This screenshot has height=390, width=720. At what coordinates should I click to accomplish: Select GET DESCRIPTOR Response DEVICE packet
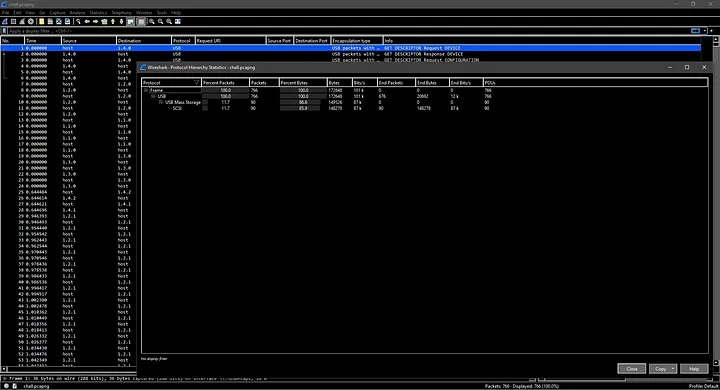pos(351,54)
